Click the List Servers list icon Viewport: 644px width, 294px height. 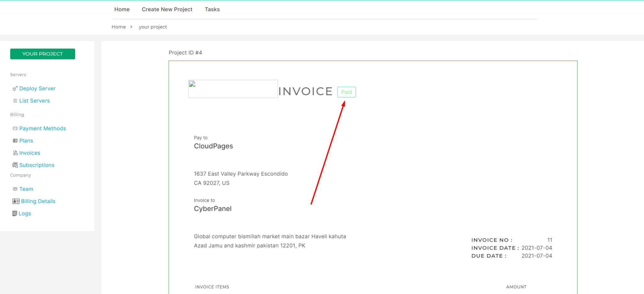[x=15, y=101]
